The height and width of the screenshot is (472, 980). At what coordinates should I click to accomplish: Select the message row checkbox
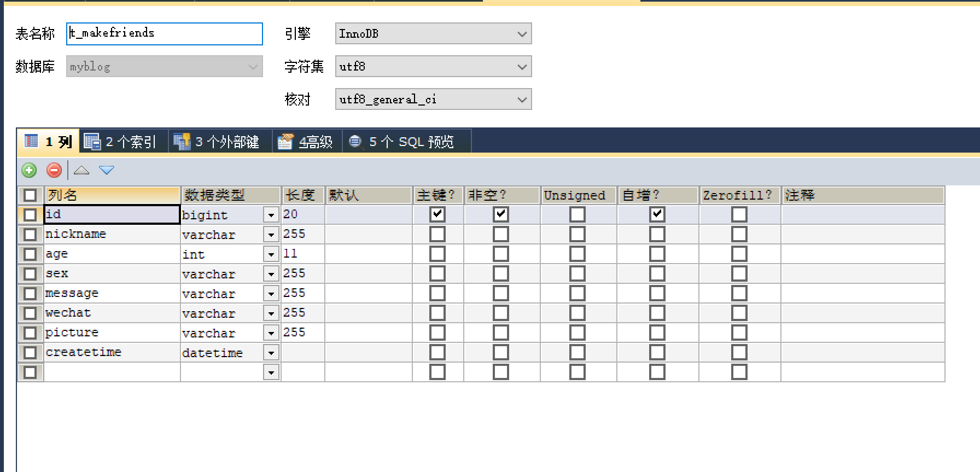click(x=30, y=294)
